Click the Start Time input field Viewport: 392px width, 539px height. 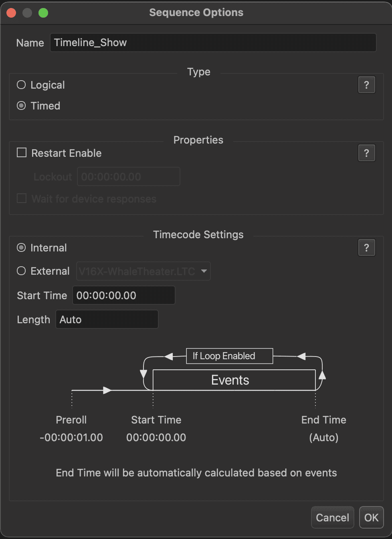123,296
